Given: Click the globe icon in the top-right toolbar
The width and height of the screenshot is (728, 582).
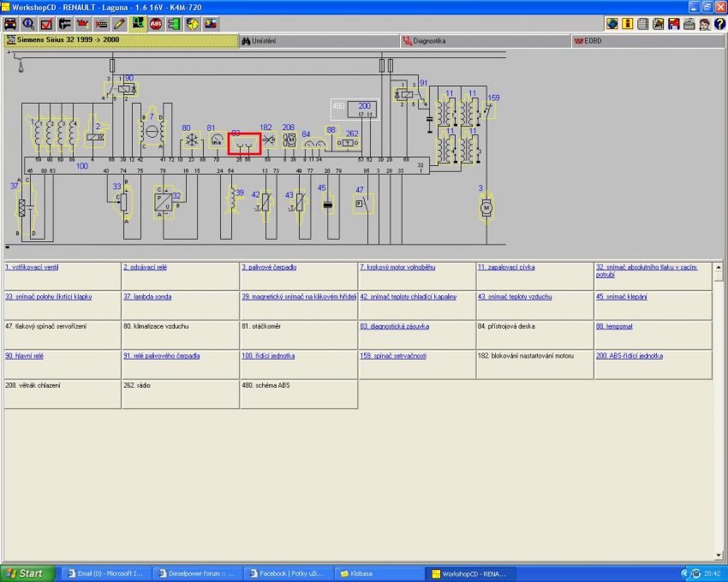Looking at the screenshot, I should pos(612,23).
